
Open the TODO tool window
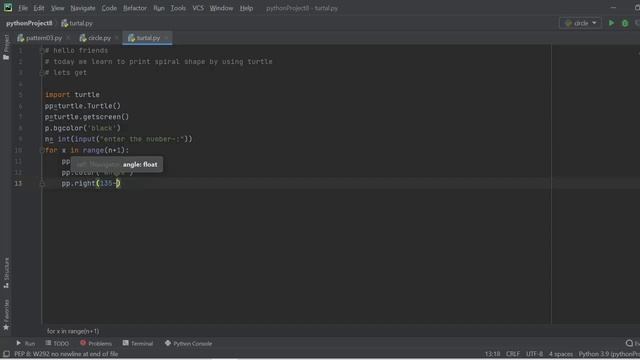point(57,344)
